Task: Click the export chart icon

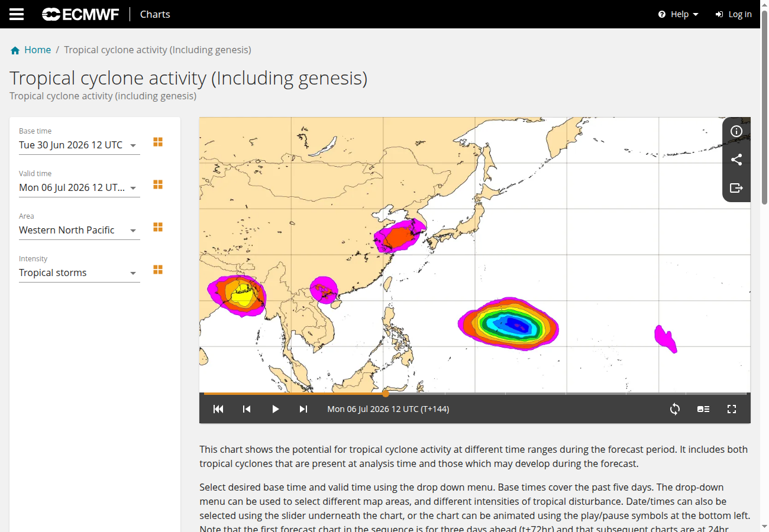Action: pyautogui.click(x=736, y=188)
